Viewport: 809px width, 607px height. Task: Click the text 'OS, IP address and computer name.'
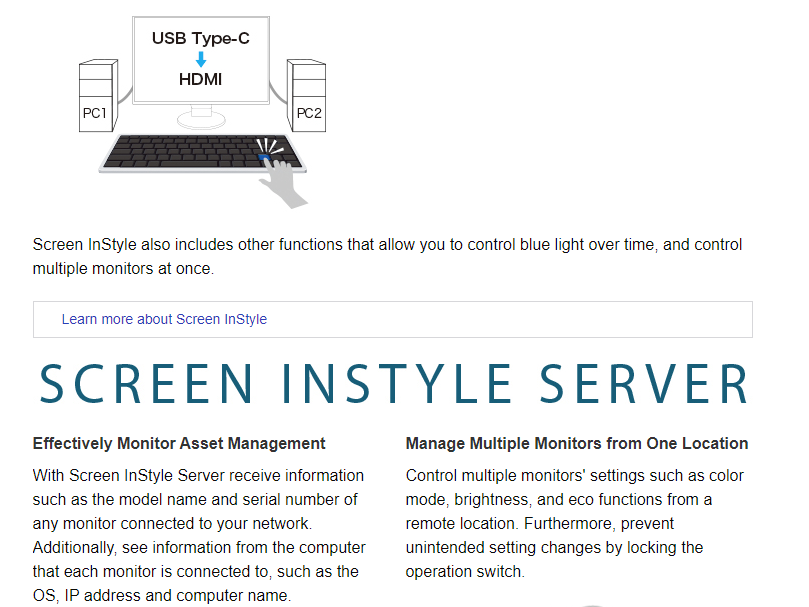click(x=162, y=595)
